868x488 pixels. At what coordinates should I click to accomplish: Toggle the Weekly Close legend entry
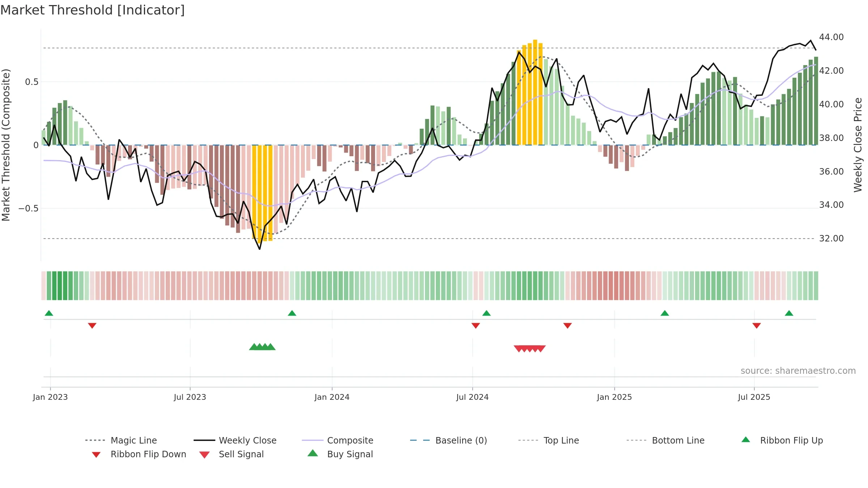(235, 440)
